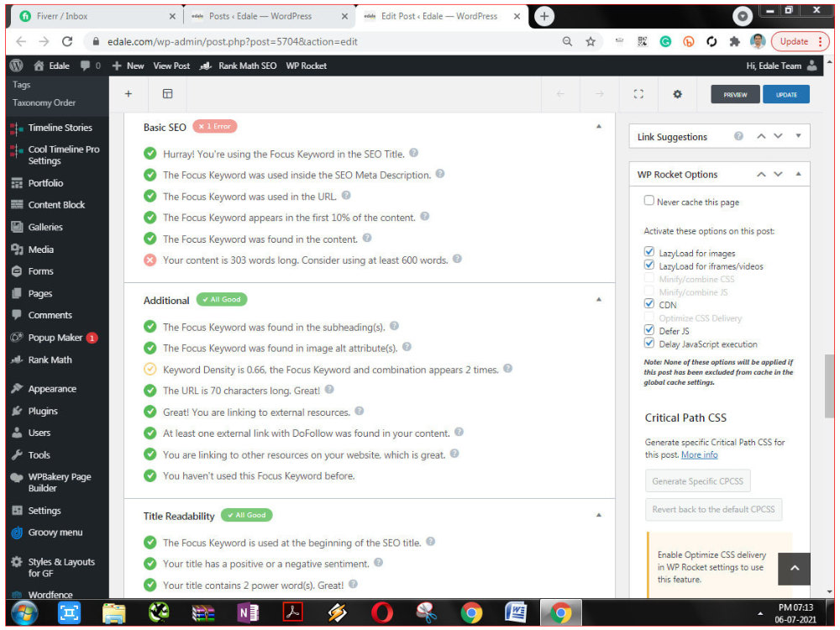
Task: Open the Rank Math sidebar menu
Action: tap(50, 360)
